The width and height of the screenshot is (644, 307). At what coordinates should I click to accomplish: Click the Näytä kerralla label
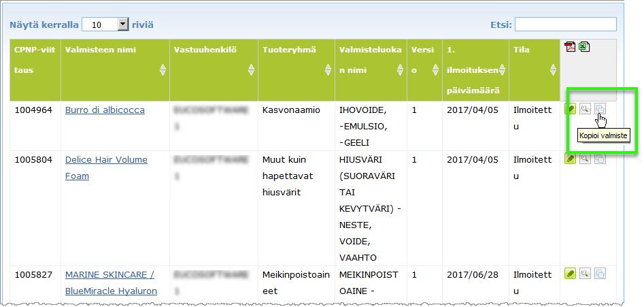coord(44,25)
